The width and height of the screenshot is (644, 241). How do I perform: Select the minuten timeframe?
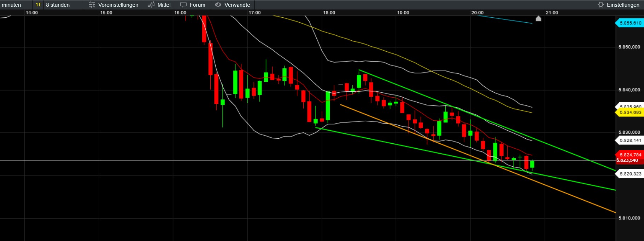[11, 5]
